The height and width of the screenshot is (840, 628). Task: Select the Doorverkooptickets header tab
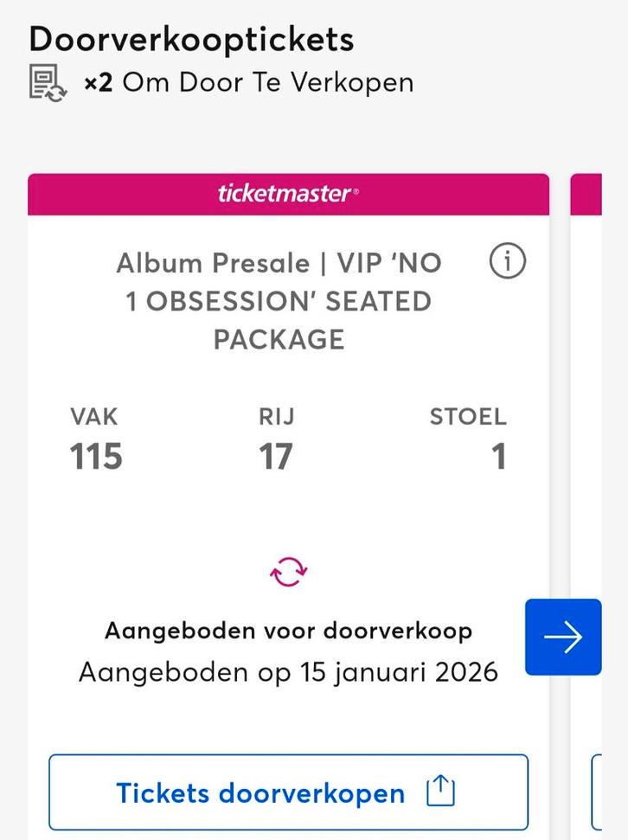click(191, 38)
